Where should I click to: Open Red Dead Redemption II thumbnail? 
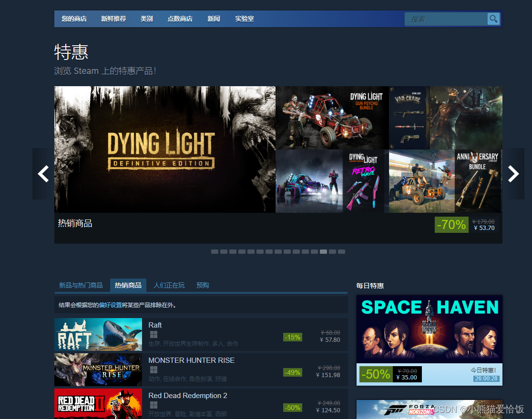point(98,404)
